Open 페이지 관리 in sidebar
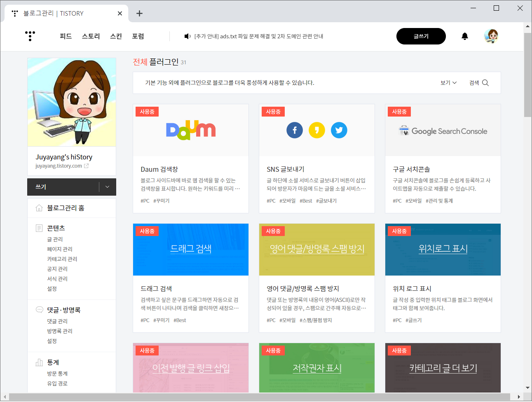 pyautogui.click(x=60, y=249)
